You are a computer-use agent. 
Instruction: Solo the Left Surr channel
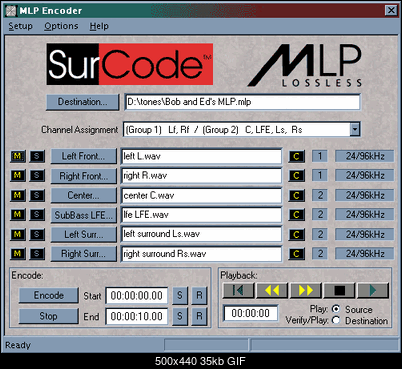tap(37, 234)
